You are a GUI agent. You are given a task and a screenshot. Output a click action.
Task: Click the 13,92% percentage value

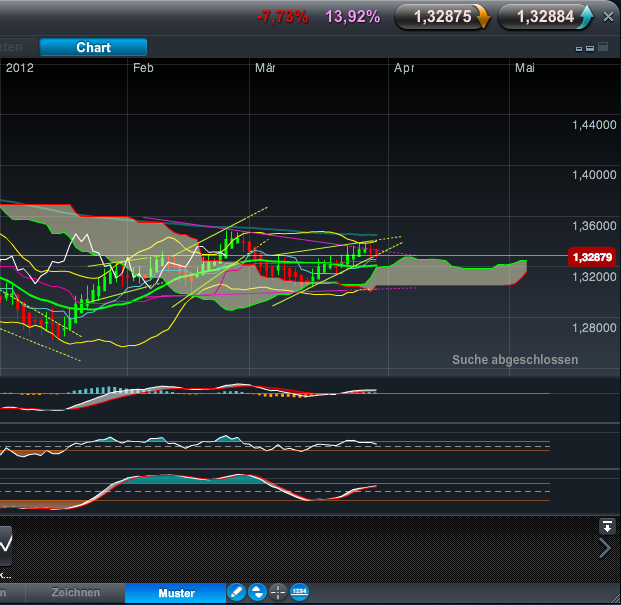click(352, 17)
